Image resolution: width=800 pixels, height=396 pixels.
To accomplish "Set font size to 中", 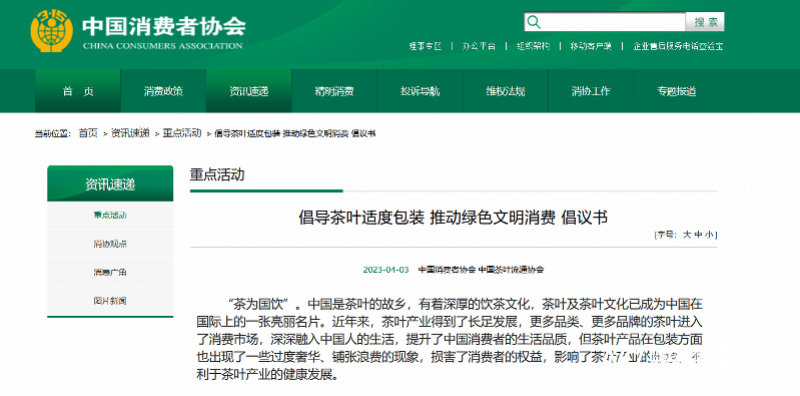I will [698, 235].
